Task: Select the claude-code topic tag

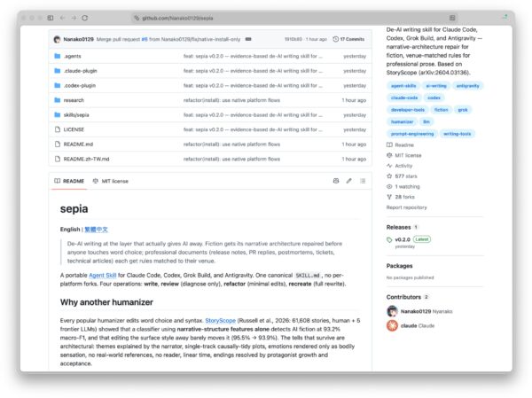Action: [x=404, y=98]
